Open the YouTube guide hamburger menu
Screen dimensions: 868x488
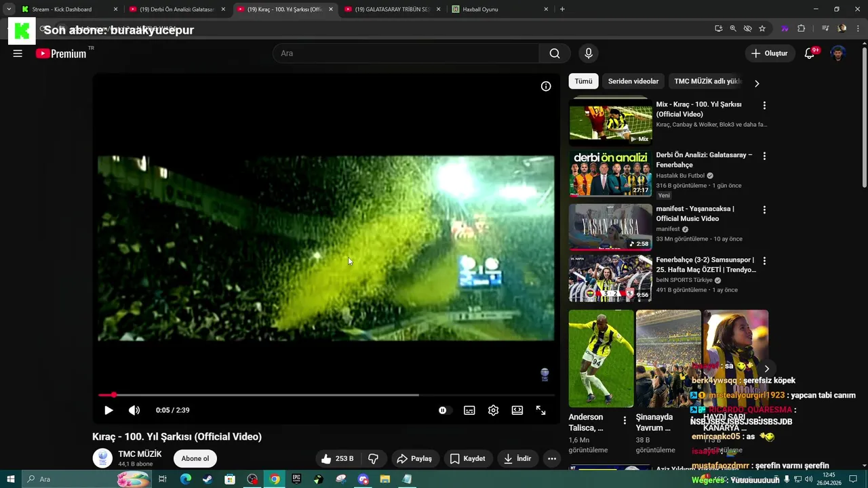(x=18, y=54)
